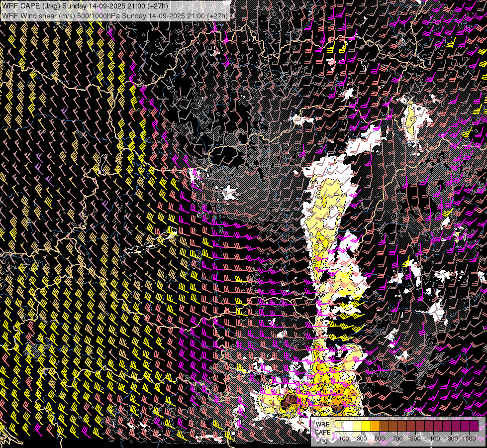This screenshot has width=487, height=448.
Task: Pick the dotted first swatch in the legend
Action: [339, 426]
